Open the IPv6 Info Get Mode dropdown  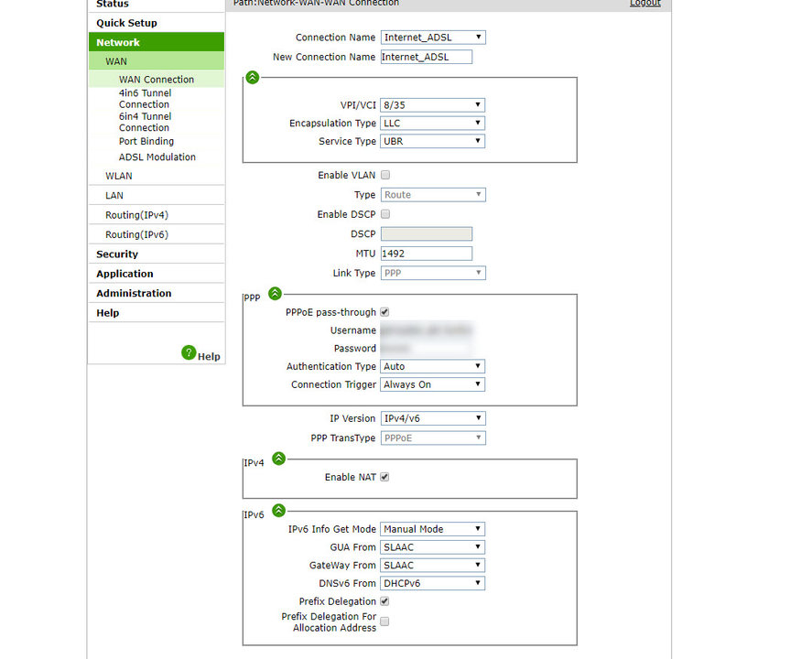pos(432,529)
